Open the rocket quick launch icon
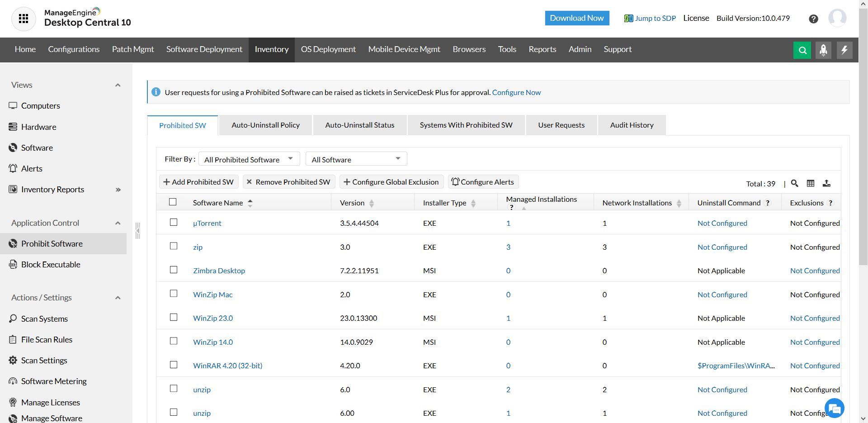The image size is (868, 423). coord(823,50)
